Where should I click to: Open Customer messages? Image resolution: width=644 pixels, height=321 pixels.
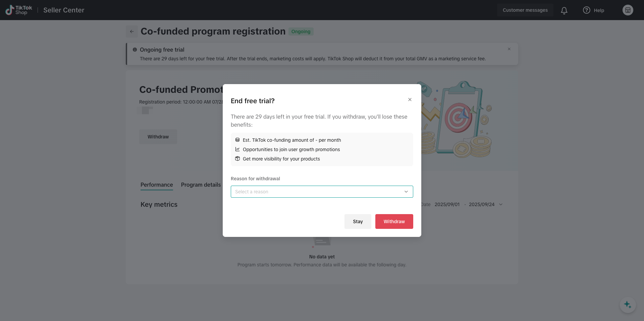tap(525, 10)
